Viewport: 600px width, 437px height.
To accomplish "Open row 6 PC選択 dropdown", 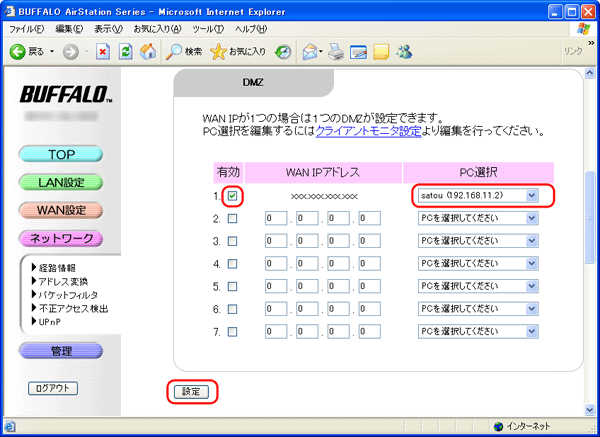I will point(478,308).
